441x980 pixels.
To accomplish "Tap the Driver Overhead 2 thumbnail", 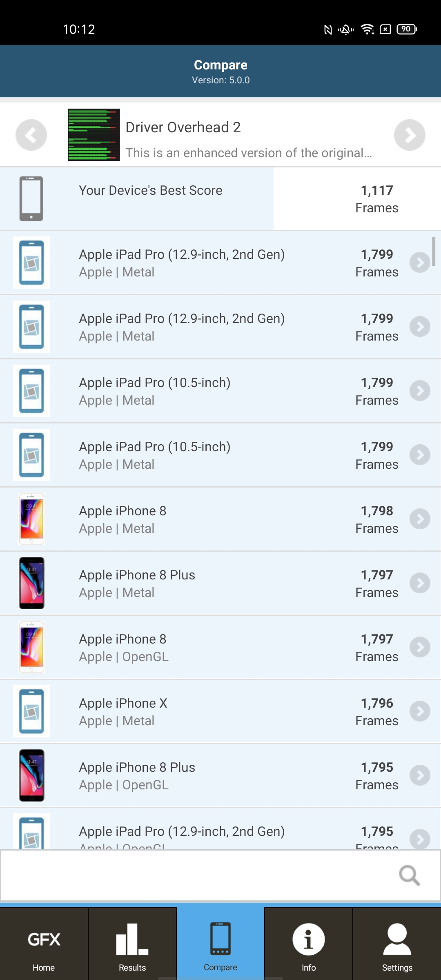I will pos(94,135).
